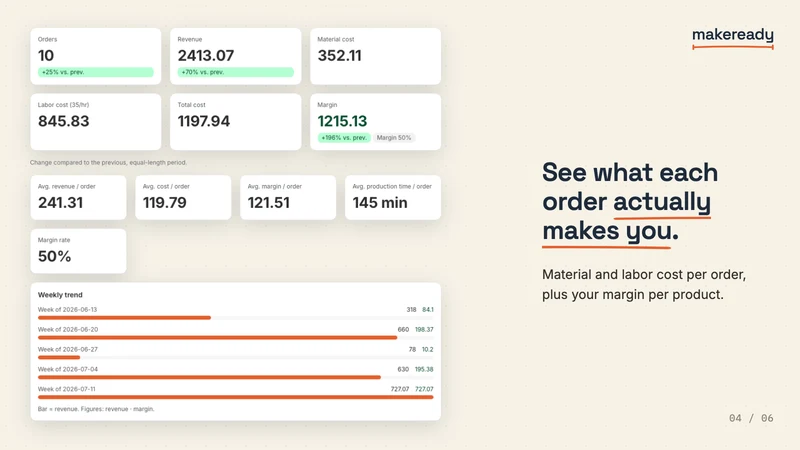The image size is (800, 450).
Task: Select the Material cost value 352.11
Action: click(339, 56)
